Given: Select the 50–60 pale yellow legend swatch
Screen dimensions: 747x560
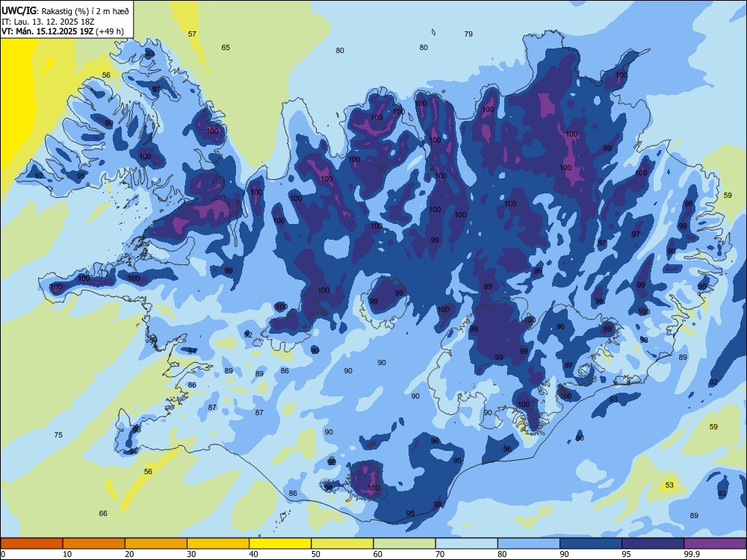Looking at the screenshot, I should click(x=342, y=544).
